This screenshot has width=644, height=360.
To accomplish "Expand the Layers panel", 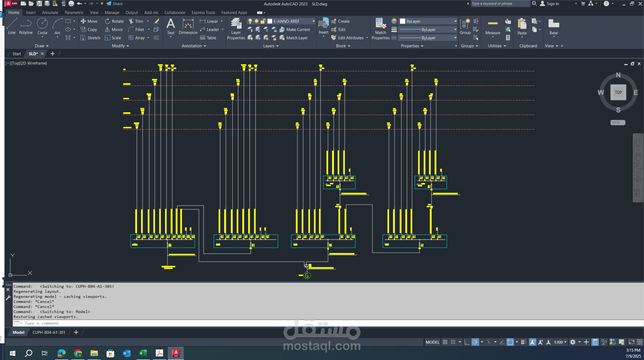I will 271,46.
